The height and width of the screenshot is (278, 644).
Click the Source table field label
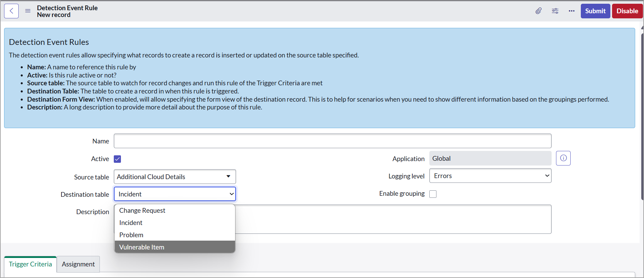(x=91, y=177)
